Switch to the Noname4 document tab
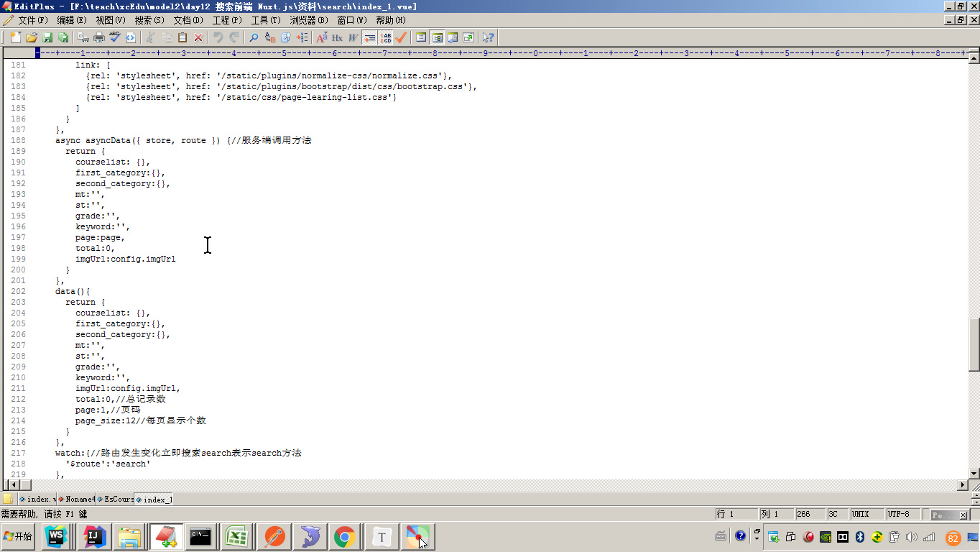Viewport: 980px width, 552px height. click(x=76, y=499)
